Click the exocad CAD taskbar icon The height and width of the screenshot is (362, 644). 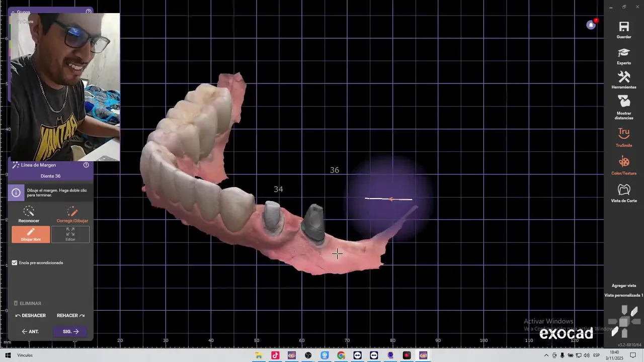[x=423, y=355]
